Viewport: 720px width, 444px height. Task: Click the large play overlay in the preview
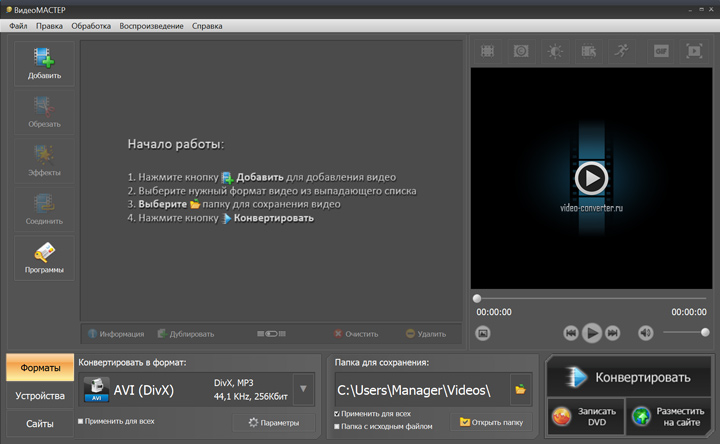[591, 178]
